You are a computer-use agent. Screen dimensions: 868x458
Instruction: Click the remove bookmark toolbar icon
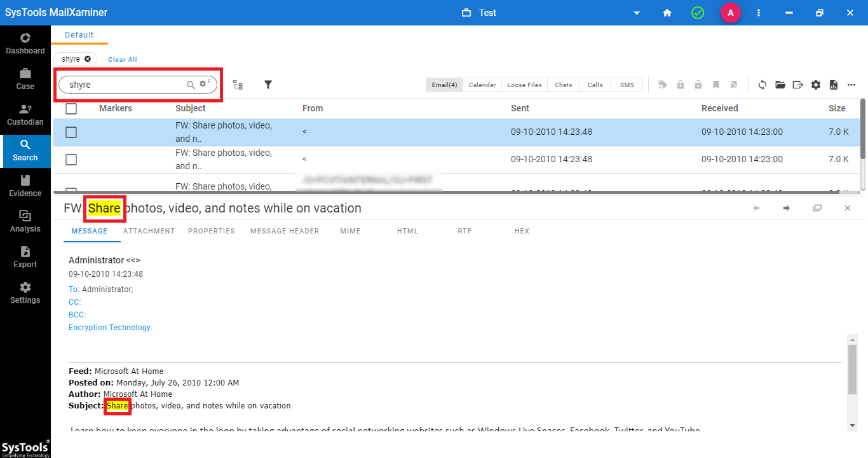pyautogui.click(x=734, y=85)
